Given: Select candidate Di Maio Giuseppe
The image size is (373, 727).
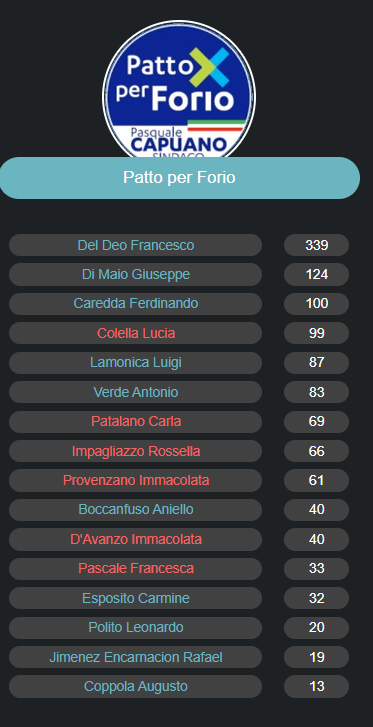Looking at the screenshot, I should click(135, 274).
